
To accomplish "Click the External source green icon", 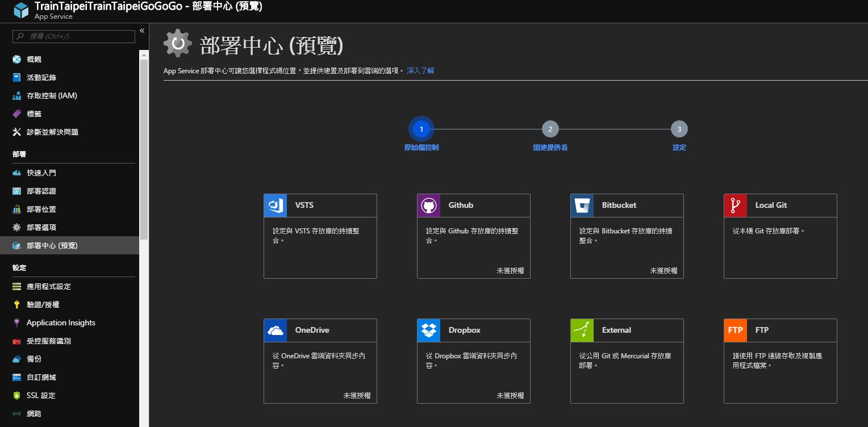I will pos(582,330).
